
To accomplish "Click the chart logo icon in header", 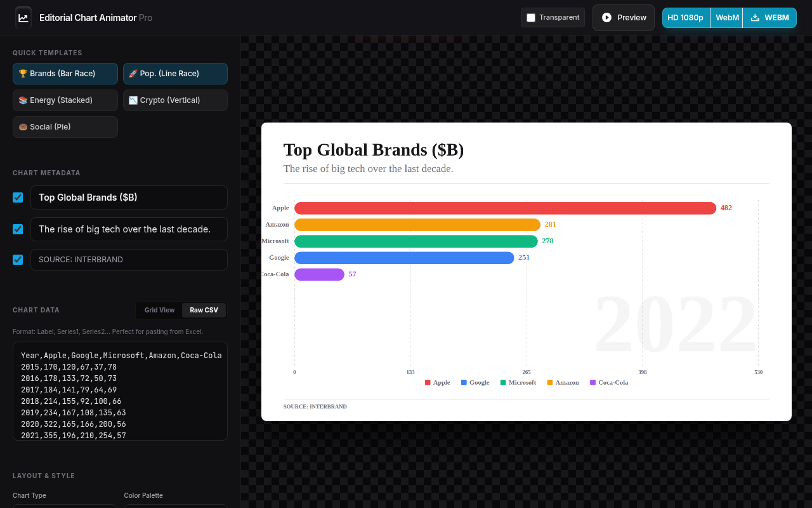I will (x=23, y=18).
